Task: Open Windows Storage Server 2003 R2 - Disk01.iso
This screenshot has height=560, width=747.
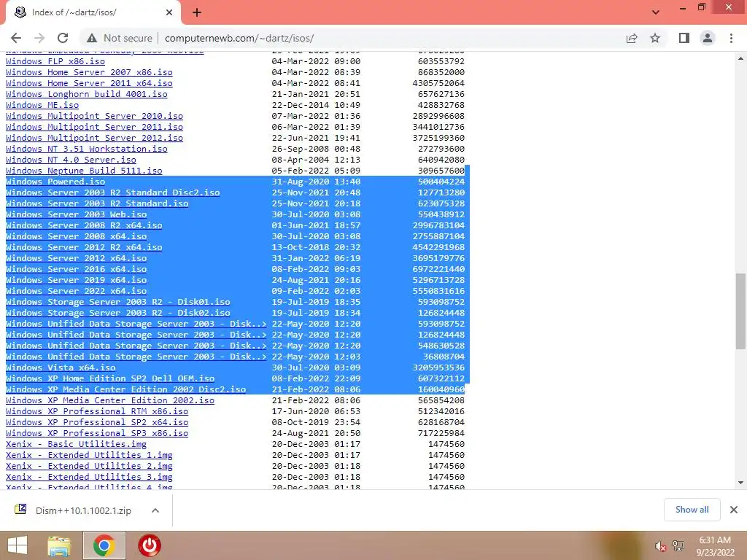Action: click(118, 302)
